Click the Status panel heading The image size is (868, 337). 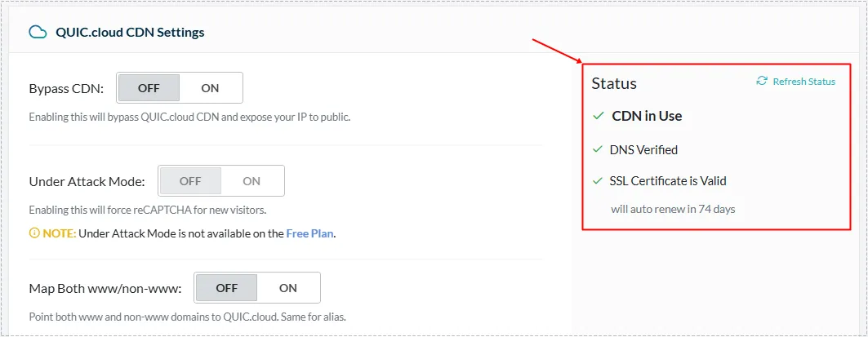coord(614,83)
